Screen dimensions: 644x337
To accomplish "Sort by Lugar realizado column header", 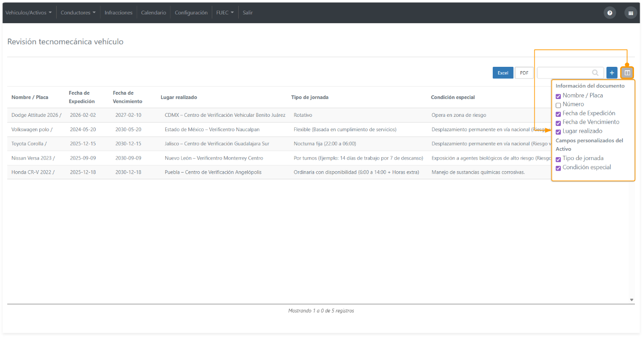I will click(x=179, y=97).
